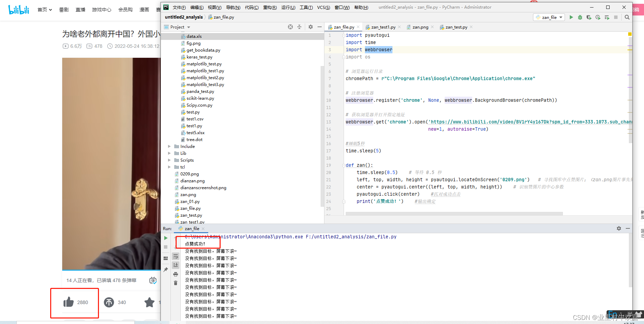Start debugging with the green bug icon
The width and height of the screenshot is (644, 324).
580,17
